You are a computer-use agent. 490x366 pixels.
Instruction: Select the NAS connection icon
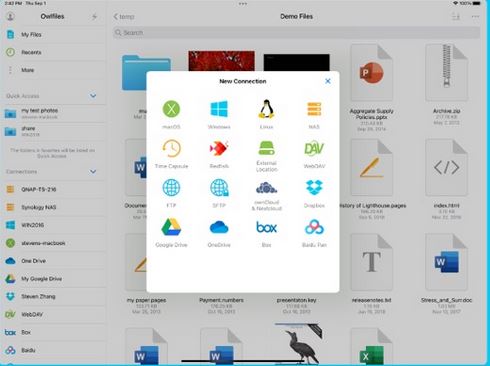tap(314, 109)
